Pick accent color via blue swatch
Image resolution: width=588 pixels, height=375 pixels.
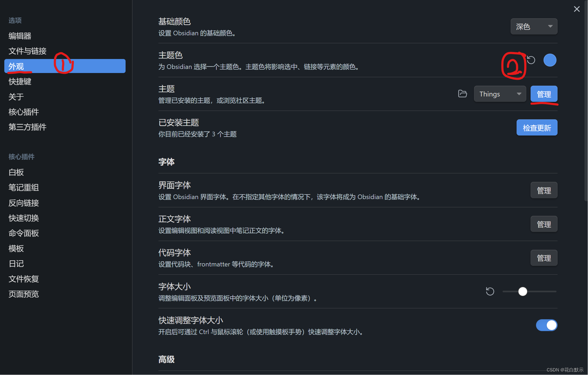549,60
